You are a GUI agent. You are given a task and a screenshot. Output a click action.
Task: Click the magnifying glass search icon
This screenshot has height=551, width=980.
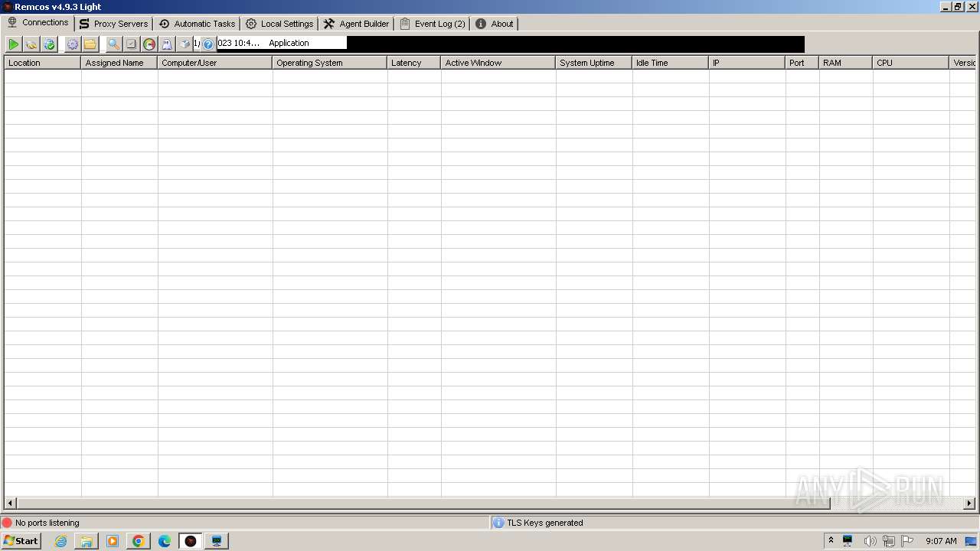point(113,44)
